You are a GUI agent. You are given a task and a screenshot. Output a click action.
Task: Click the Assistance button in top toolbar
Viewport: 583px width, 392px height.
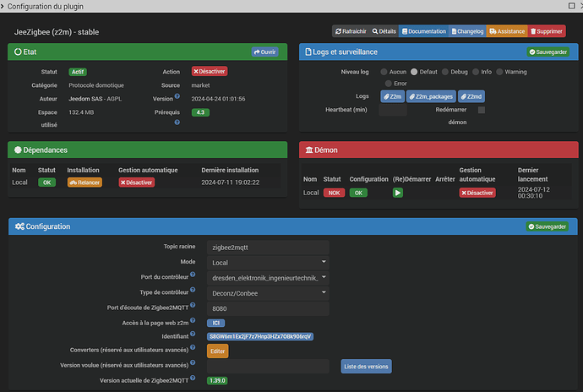pyautogui.click(x=507, y=31)
